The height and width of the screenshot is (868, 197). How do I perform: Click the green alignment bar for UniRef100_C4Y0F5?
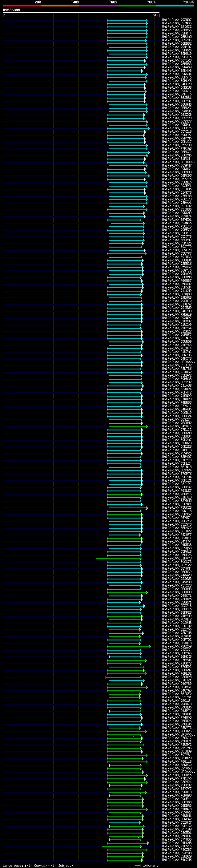coord(128,426)
